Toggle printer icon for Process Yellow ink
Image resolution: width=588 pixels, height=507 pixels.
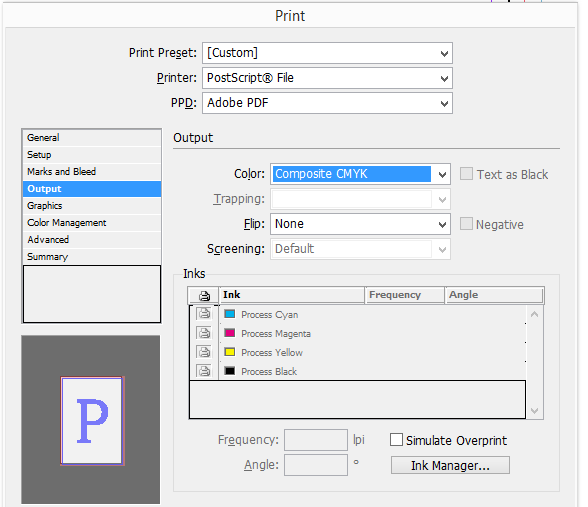pyautogui.click(x=204, y=352)
